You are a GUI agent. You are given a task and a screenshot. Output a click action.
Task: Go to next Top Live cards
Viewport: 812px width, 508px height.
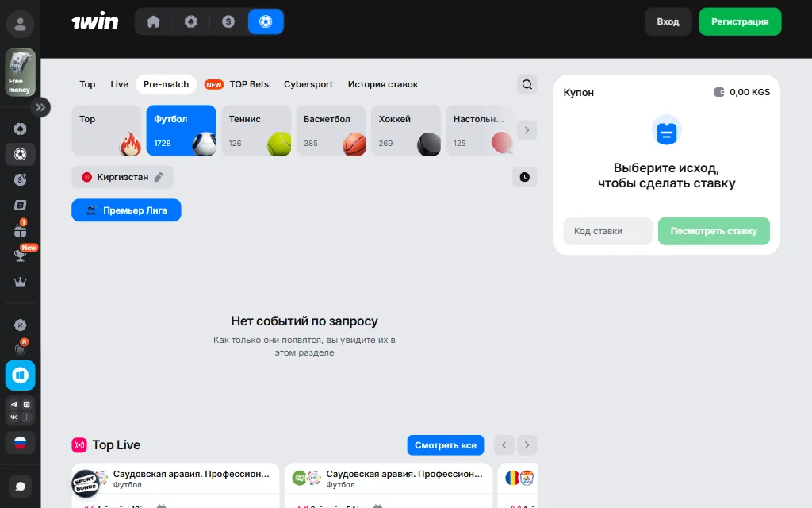click(x=527, y=445)
